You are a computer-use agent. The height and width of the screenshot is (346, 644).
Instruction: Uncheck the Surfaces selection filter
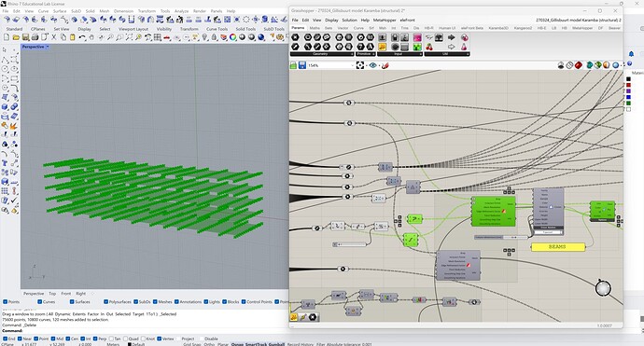[72, 301]
